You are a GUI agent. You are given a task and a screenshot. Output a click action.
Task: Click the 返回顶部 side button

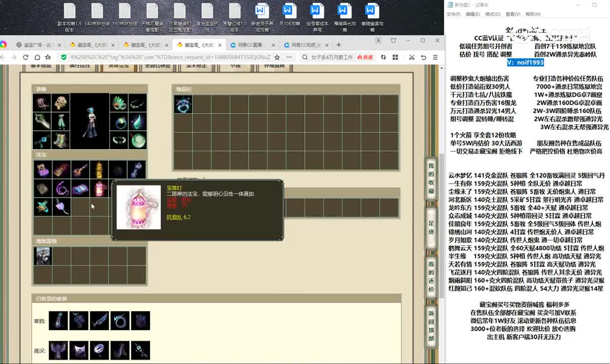431,326
